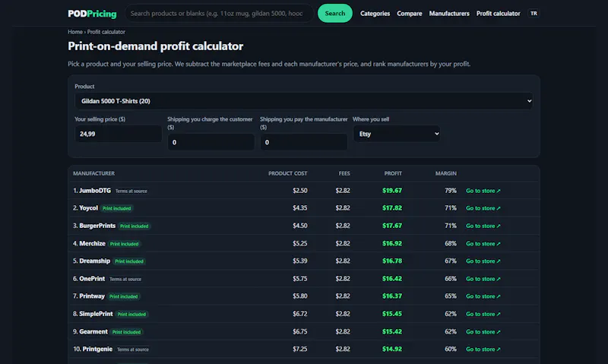Open the Profit calculator nav link
608x364 pixels.
point(498,14)
